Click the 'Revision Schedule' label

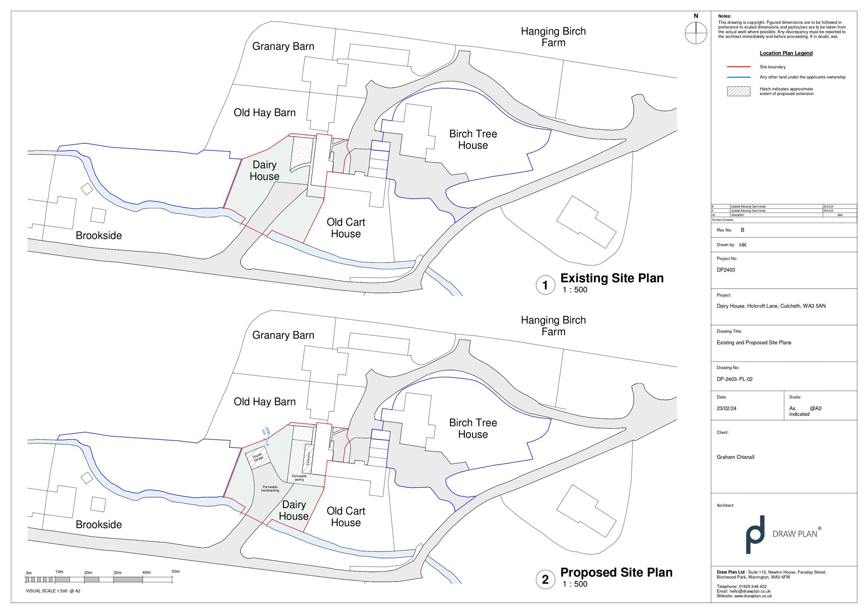[722, 220]
